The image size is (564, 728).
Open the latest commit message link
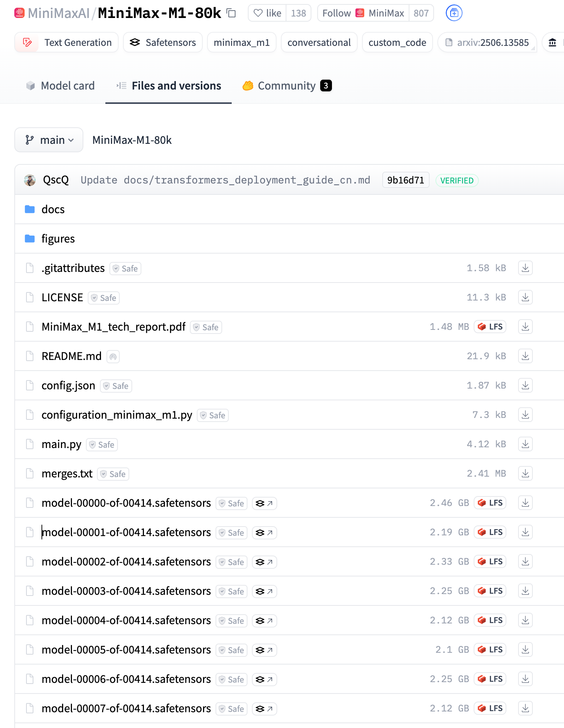point(225,180)
